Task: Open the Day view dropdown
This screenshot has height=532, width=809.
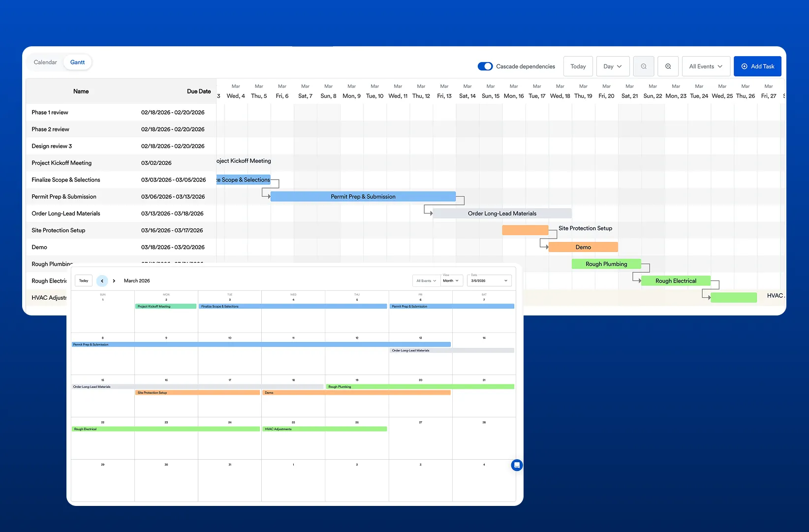Action: click(613, 66)
